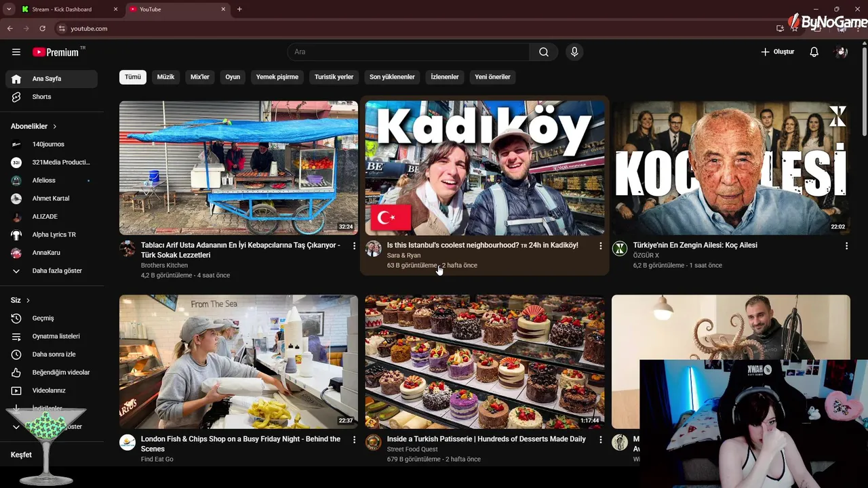Reload the page with browser refresh

coord(43,28)
